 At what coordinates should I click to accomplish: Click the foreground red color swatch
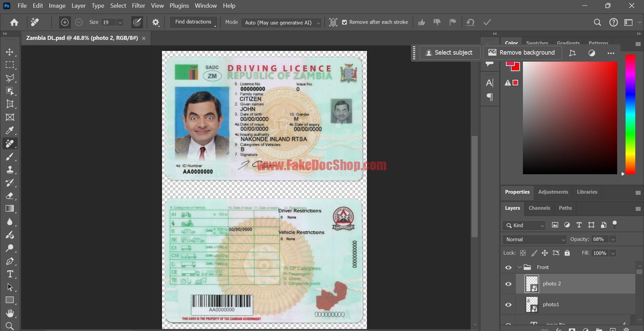click(x=510, y=64)
